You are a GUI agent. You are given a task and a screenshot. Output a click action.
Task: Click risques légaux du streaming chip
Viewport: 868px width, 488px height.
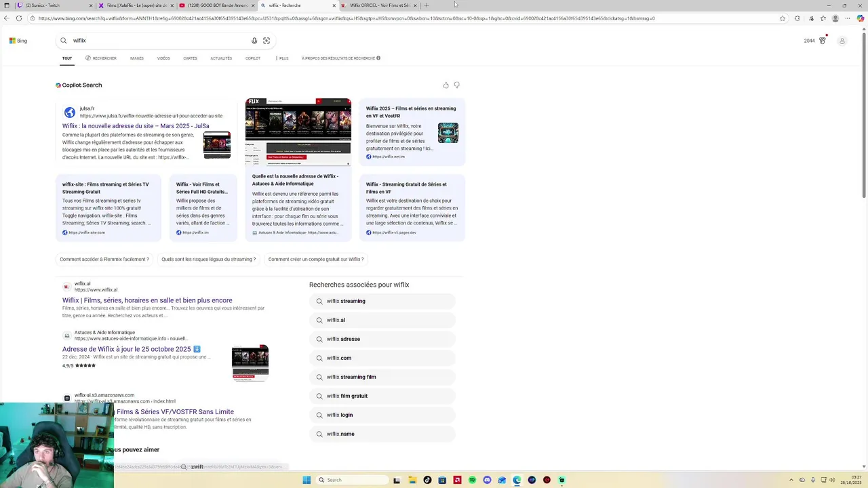click(x=208, y=259)
